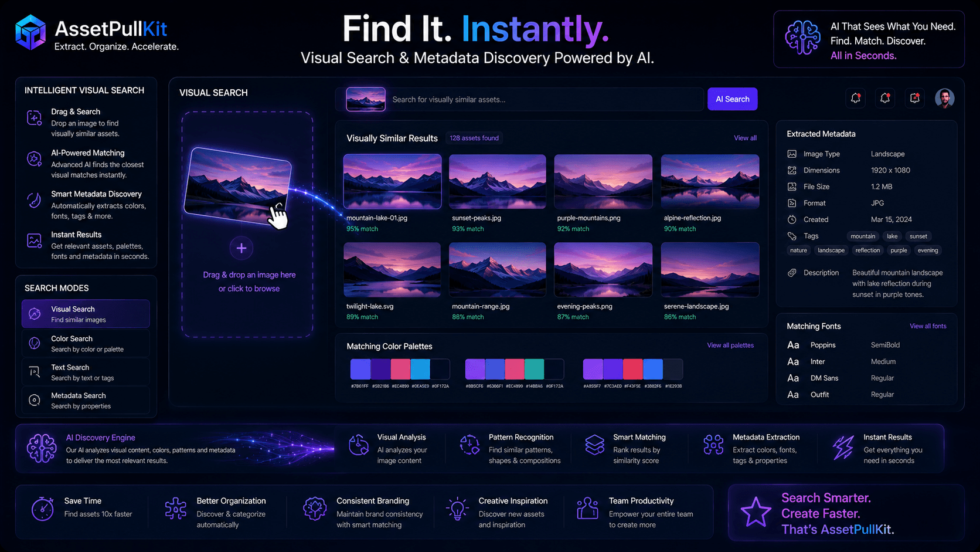
Task: Click the Creative Inspiration lightbulb icon
Action: click(457, 509)
